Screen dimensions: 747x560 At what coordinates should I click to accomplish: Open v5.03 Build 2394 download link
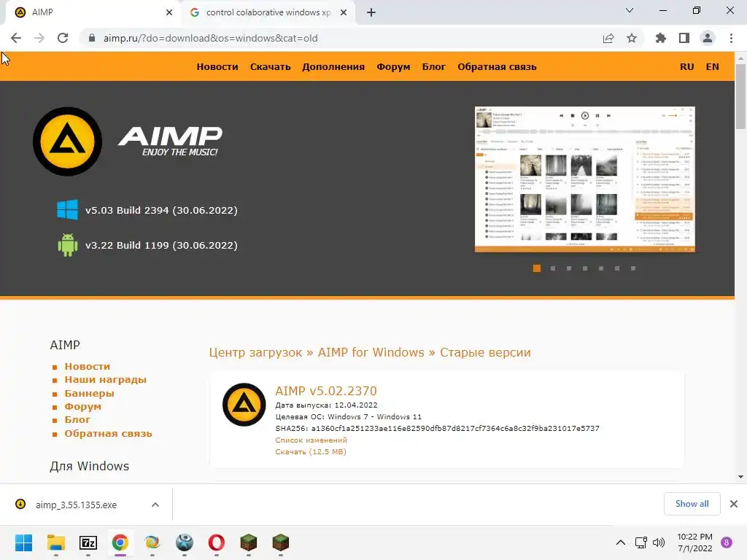pos(161,210)
